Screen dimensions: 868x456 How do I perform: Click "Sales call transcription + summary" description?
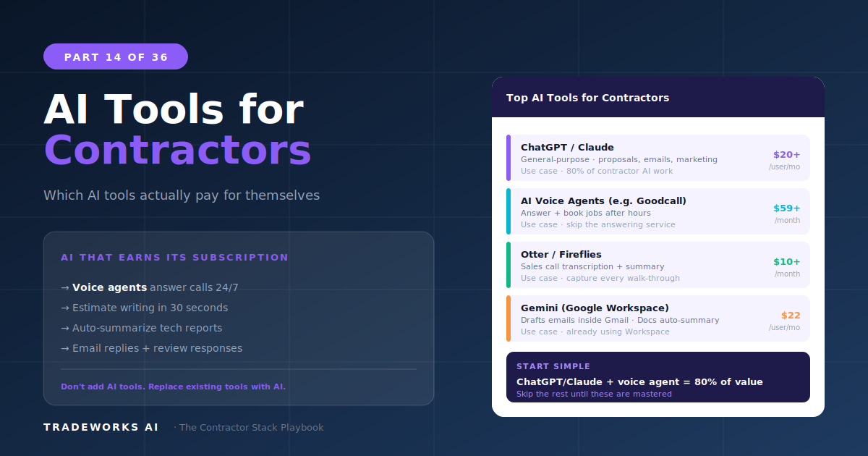coord(592,266)
